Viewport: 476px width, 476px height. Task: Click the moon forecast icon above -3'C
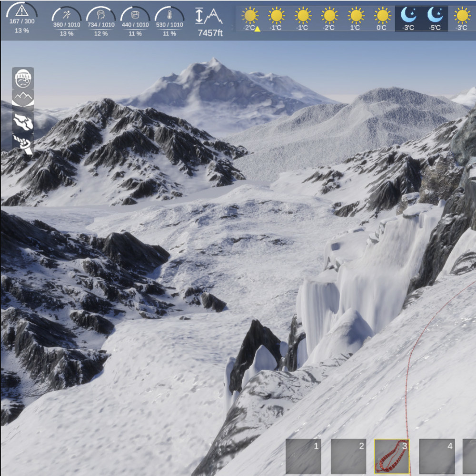coord(408,15)
